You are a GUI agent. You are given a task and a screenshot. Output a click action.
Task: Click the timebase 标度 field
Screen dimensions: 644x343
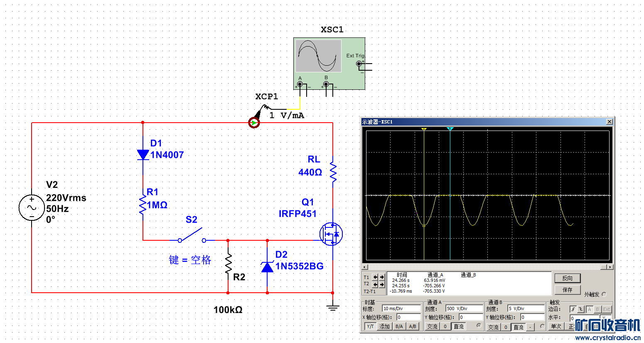pyautogui.click(x=401, y=308)
